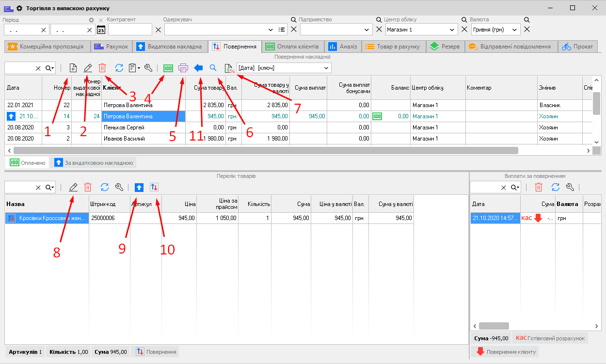606x364 pixels.
Task: Open the Оплати клієнтів tab
Action: click(292, 47)
